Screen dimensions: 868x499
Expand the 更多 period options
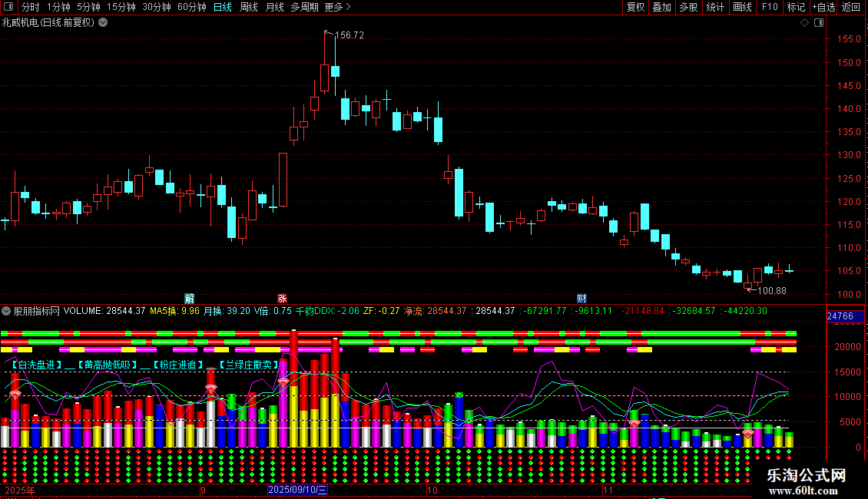(337, 7)
